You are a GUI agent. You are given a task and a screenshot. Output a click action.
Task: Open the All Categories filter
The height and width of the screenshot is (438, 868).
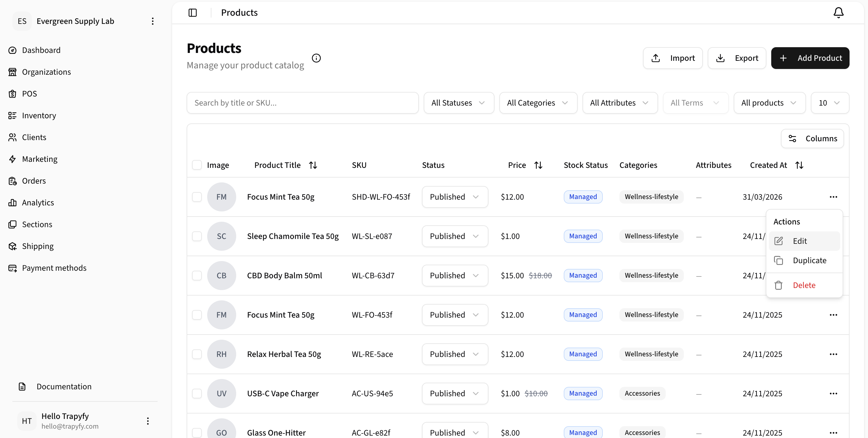pos(538,103)
